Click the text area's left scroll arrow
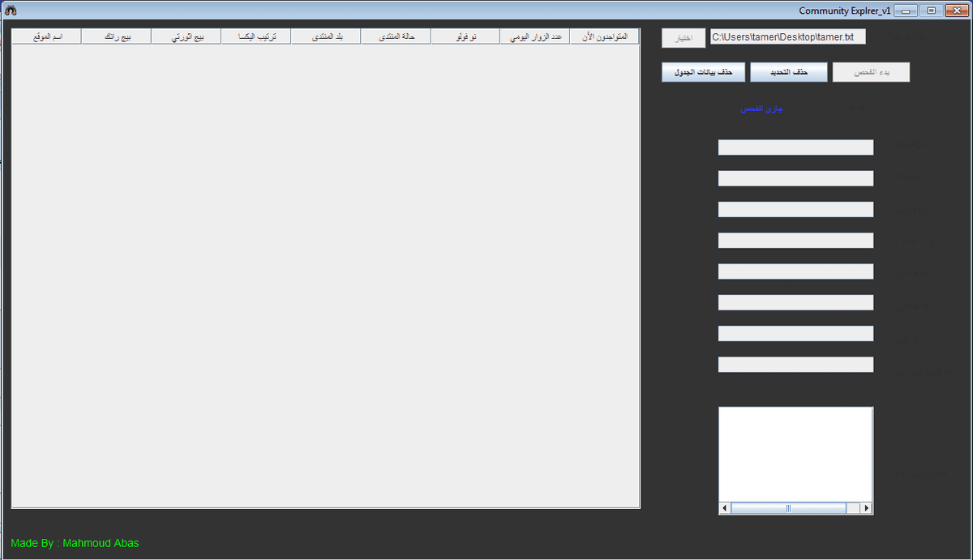 pos(725,508)
